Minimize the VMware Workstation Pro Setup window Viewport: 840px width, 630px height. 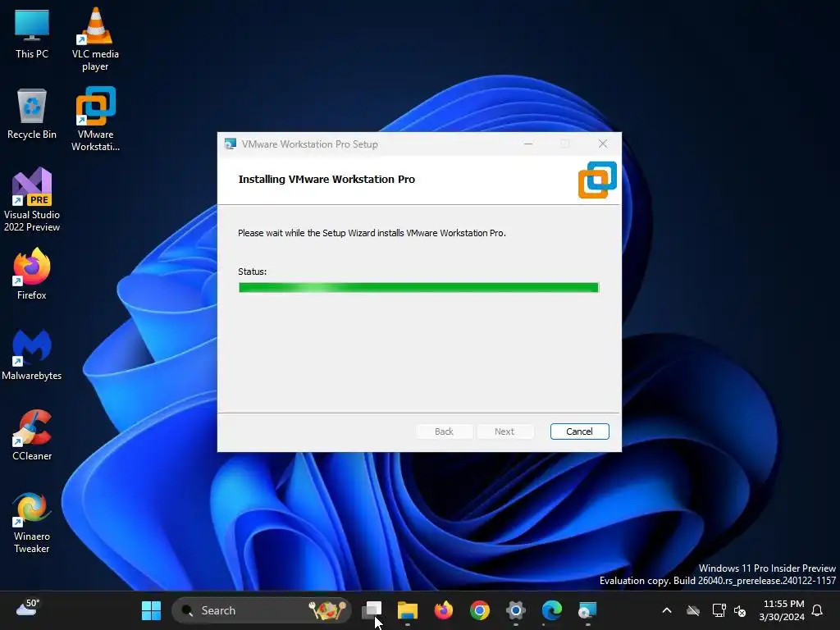528,144
